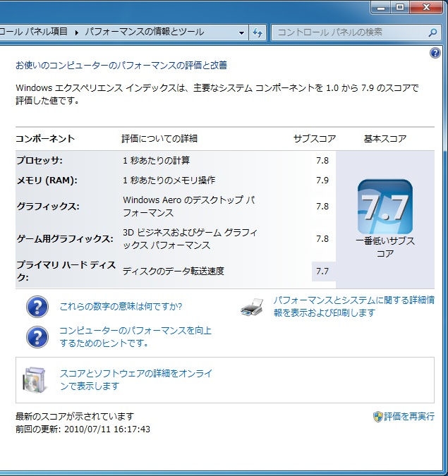The width and height of the screenshot is (448, 476).
Task: Click the printer icon
Action: [252, 307]
